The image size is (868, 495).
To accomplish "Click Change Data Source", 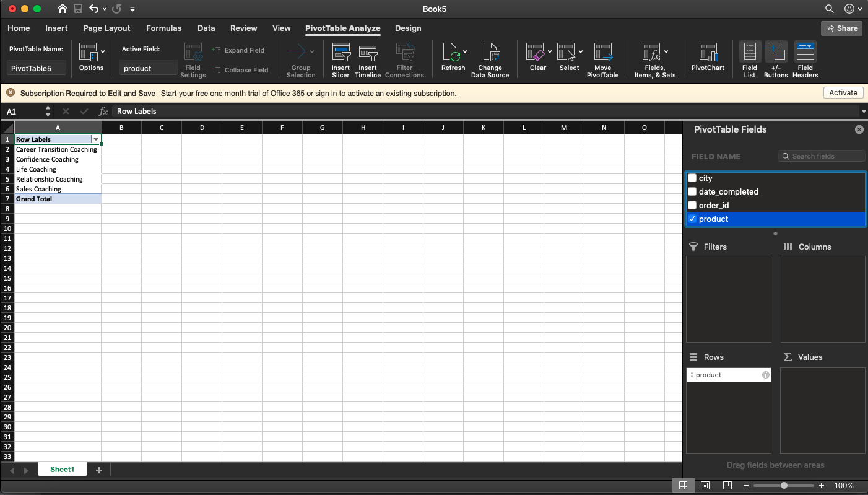I will [490, 61].
